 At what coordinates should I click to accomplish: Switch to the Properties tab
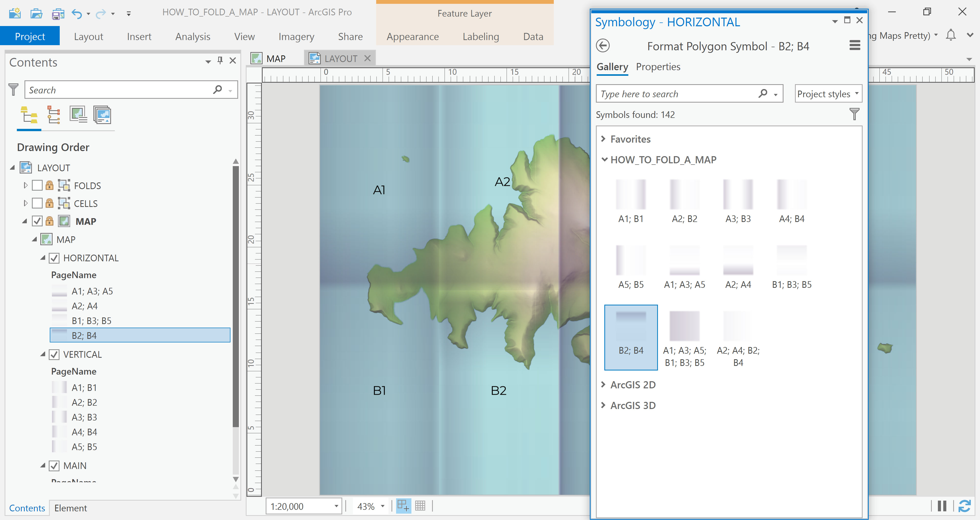[658, 67]
